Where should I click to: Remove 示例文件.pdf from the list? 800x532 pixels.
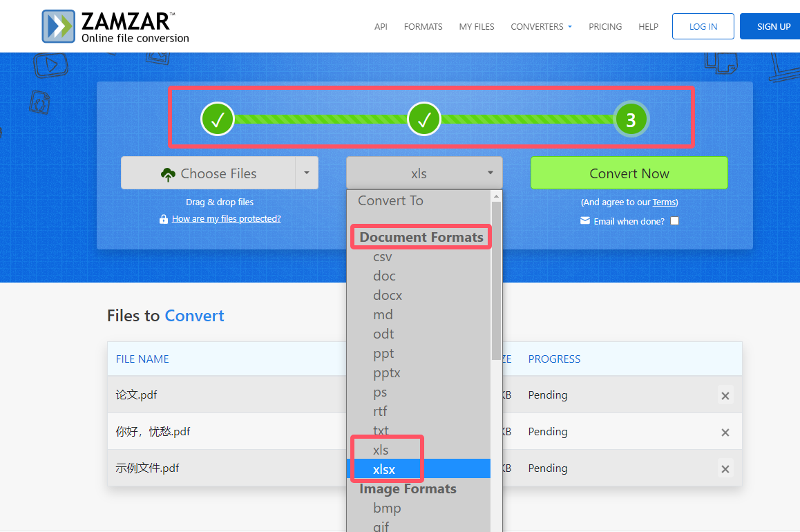[725, 469]
